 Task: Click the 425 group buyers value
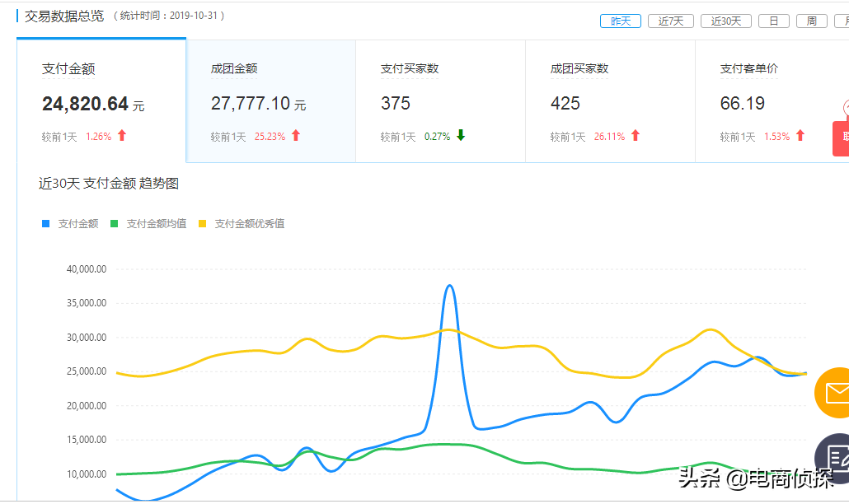565,103
